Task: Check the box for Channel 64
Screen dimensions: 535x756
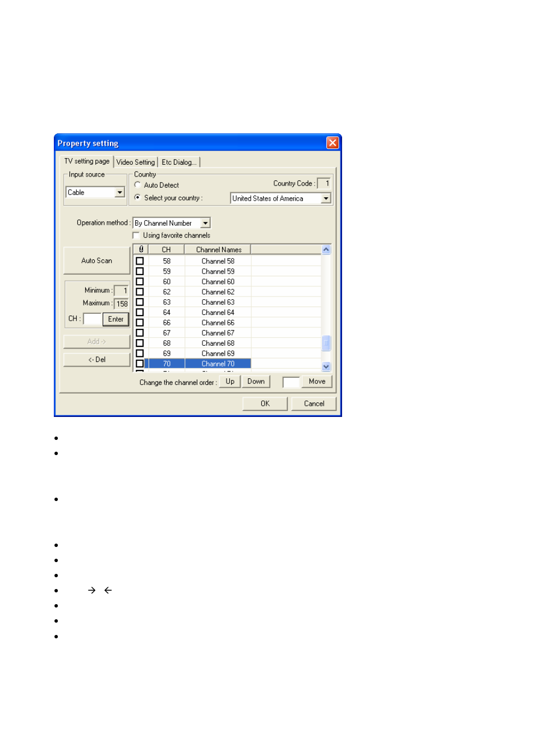Action: tap(140, 313)
